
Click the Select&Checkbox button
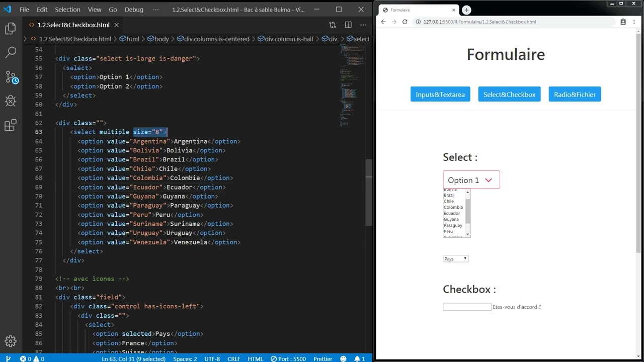click(x=509, y=95)
